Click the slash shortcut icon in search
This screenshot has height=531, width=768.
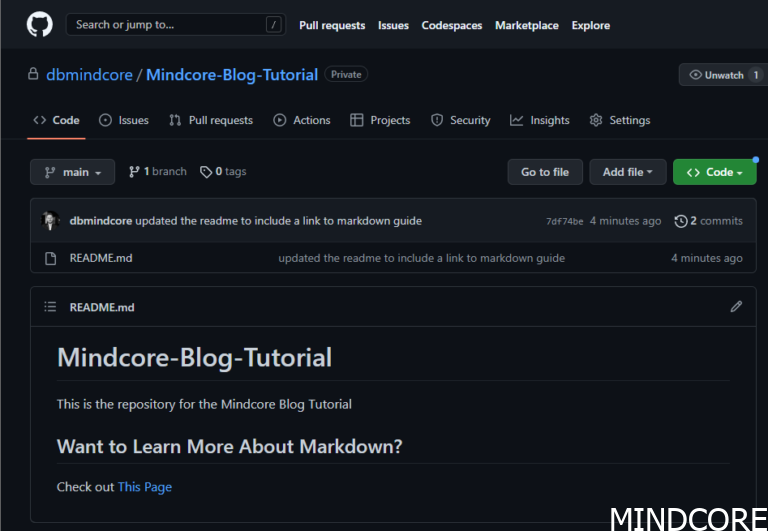(x=274, y=24)
